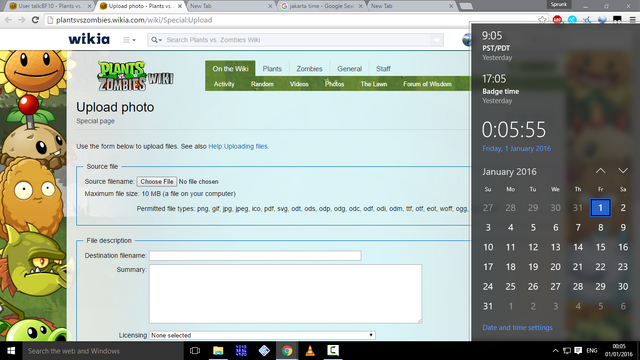Click the Search the web and Windows box
Image resolution: width=640 pixels, height=360 pixels.
103,351
